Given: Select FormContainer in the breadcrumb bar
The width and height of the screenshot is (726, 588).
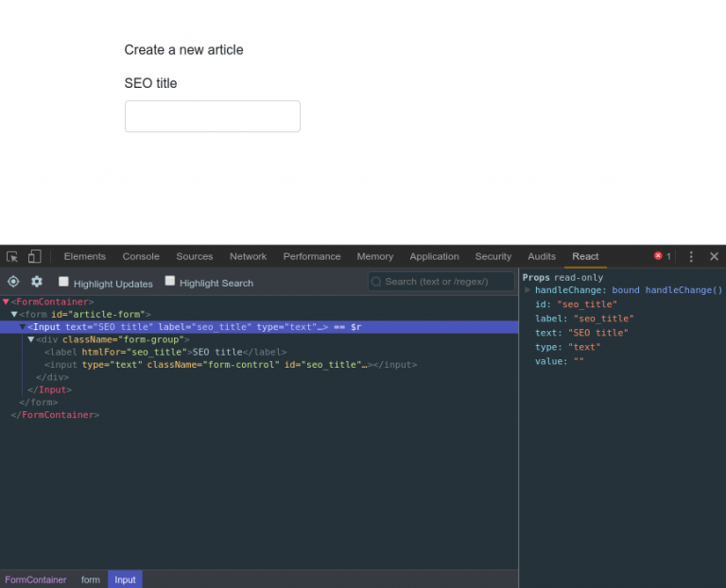Looking at the screenshot, I should (36, 579).
